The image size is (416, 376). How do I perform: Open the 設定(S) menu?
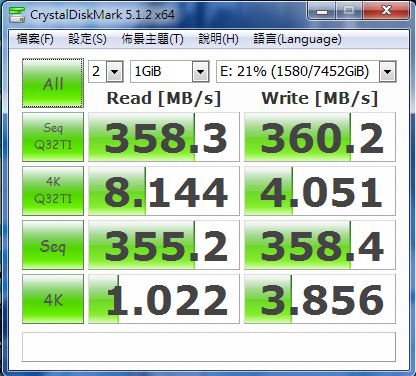click(87, 39)
